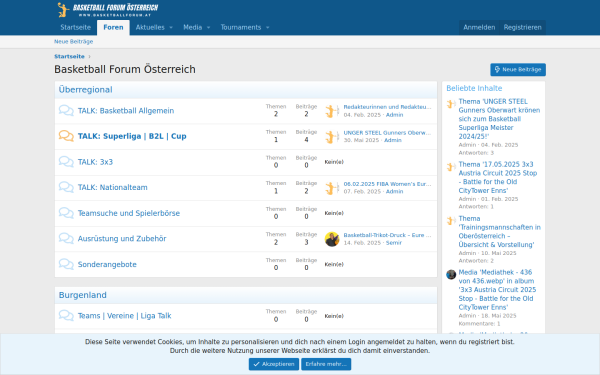The height and width of the screenshot is (375, 600).
Task: Expand the Tournaments menu arrow
Action: point(267,28)
